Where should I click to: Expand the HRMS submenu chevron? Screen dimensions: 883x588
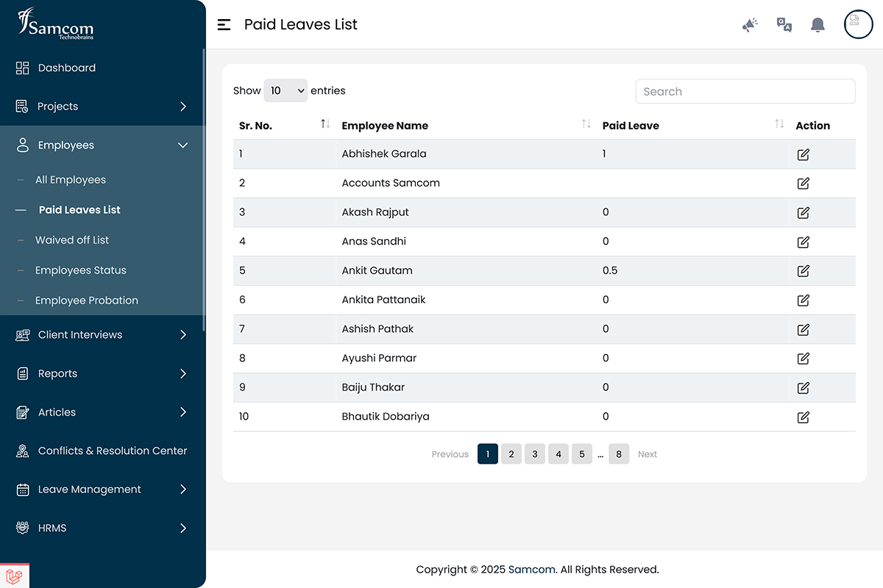tap(183, 528)
